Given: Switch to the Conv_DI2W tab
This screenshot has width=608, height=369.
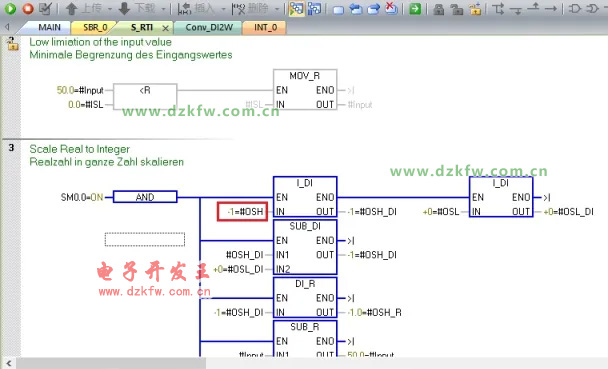Looking at the screenshot, I should [x=209, y=28].
